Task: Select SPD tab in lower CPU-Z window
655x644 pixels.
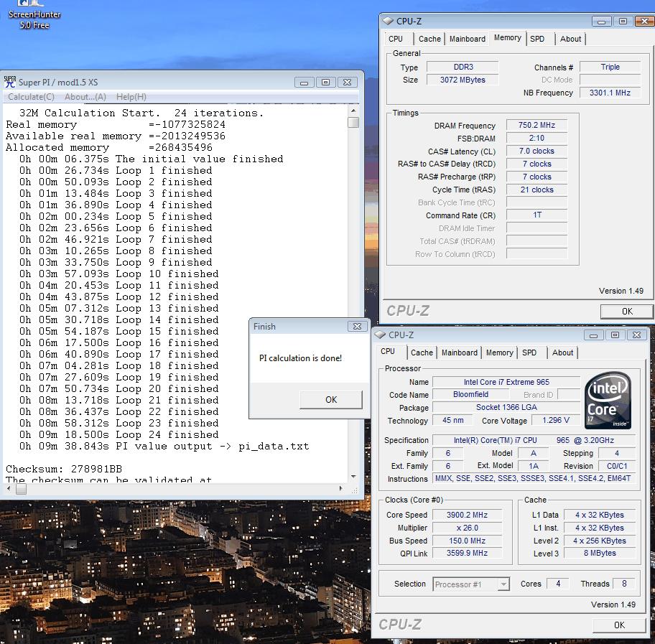Action: click(x=529, y=353)
